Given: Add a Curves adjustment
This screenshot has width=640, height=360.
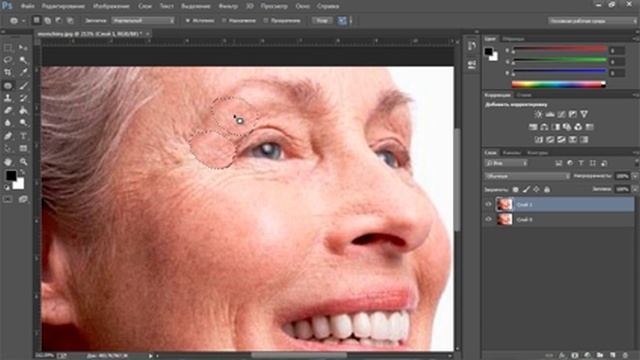Looking at the screenshot, I should click(562, 114).
